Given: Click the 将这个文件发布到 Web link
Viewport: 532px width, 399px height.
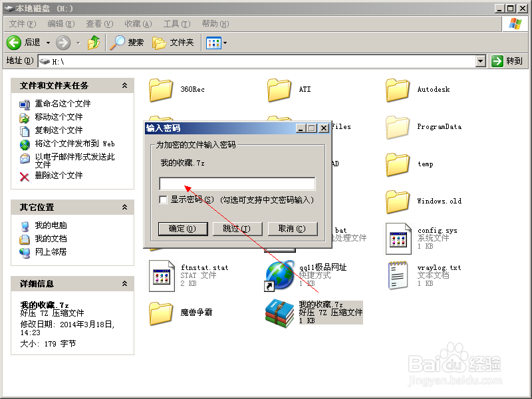Looking at the screenshot, I should 74,144.
